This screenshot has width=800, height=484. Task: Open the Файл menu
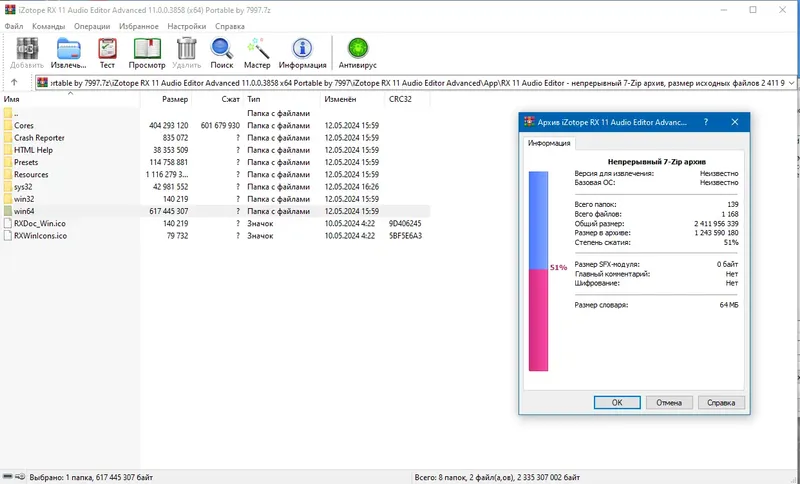[x=14, y=26]
